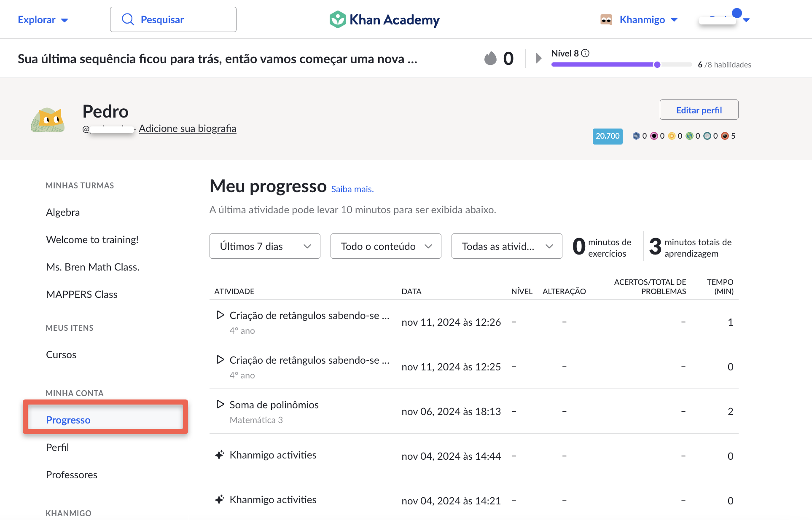812x520 pixels.
Task: Click the yellow sun badge icon
Action: pyautogui.click(x=672, y=136)
